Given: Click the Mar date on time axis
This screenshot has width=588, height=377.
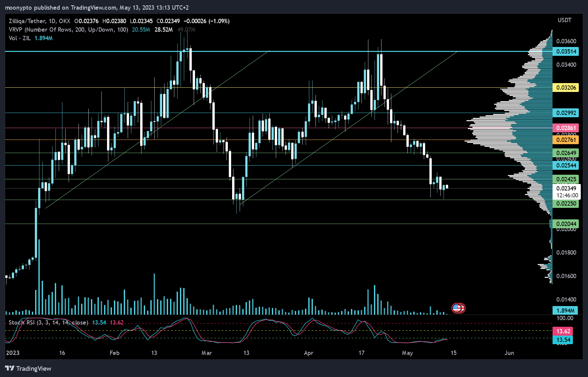Looking at the screenshot, I should pyautogui.click(x=207, y=353).
